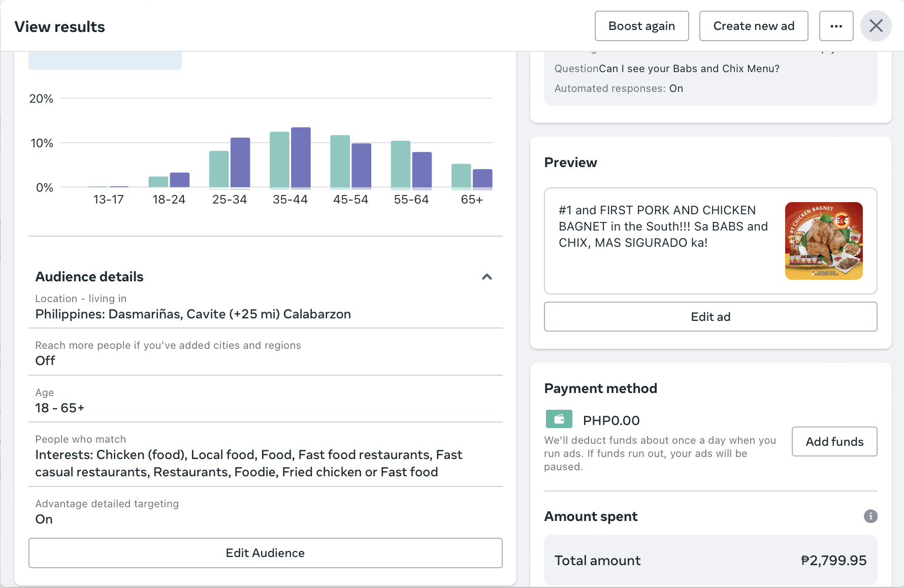Click the purple bar for age 25-34

tap(240, 163)
